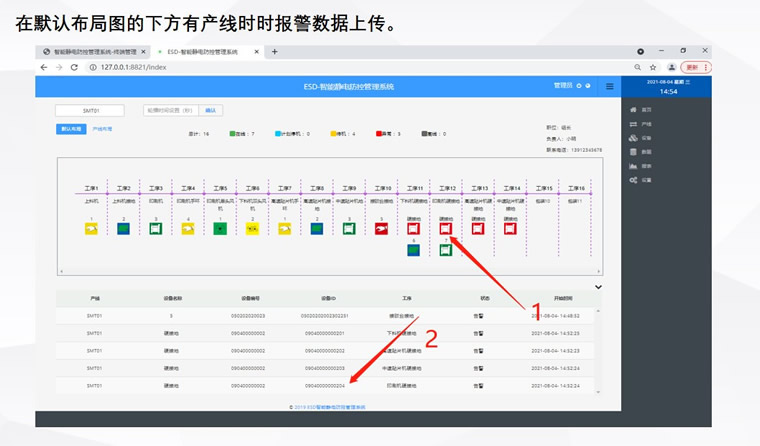Click device ID 09040000000201 cell
Viewport: 760px width, 446px height.
(x=325, y=334)
